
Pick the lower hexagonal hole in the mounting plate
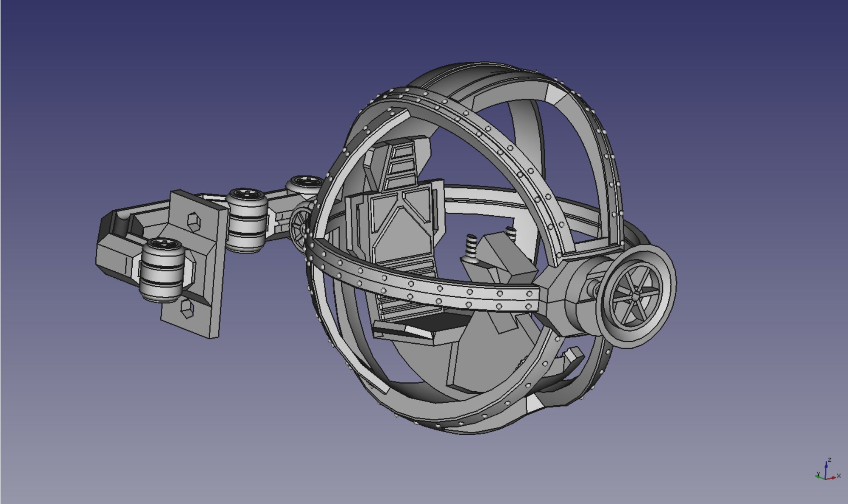click(x=187, y=308)
